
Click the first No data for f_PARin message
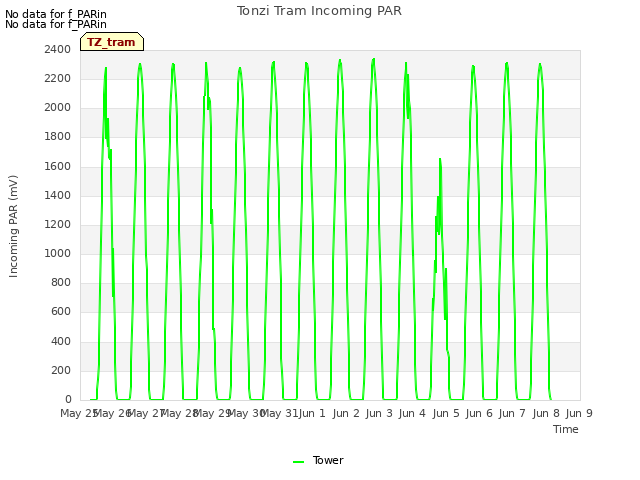(x=56, y=14)
